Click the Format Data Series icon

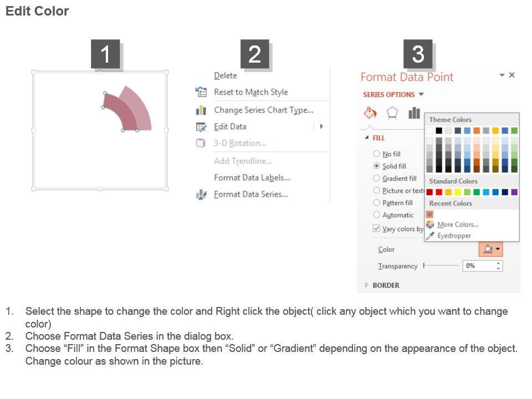click(201, 195)
